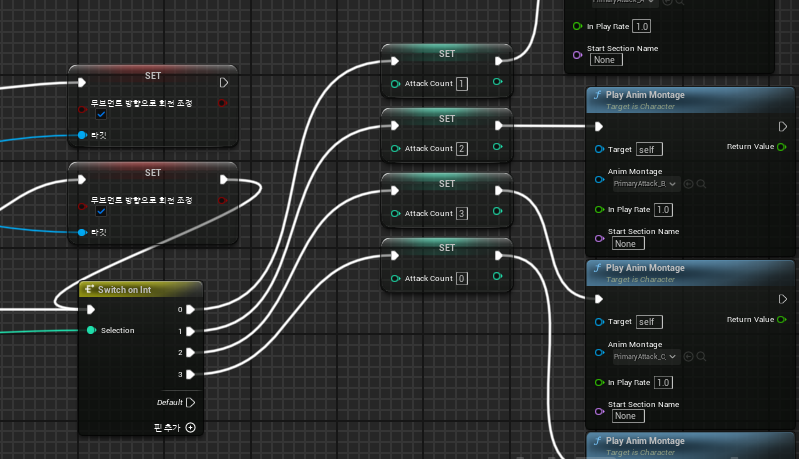The height and width of the screenshot is (459, 799).
Task: Click exec input pin of SET Attack Count 2
Action: click(395, 126)
